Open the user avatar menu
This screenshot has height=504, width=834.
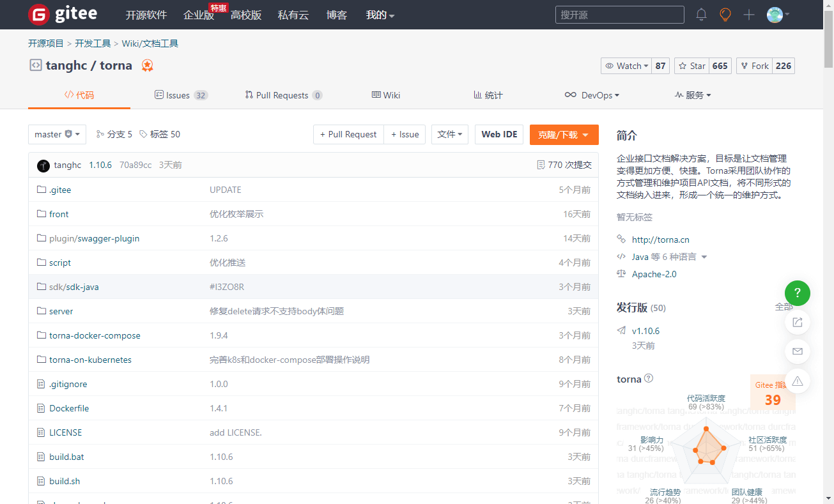[x=778, y=15]
